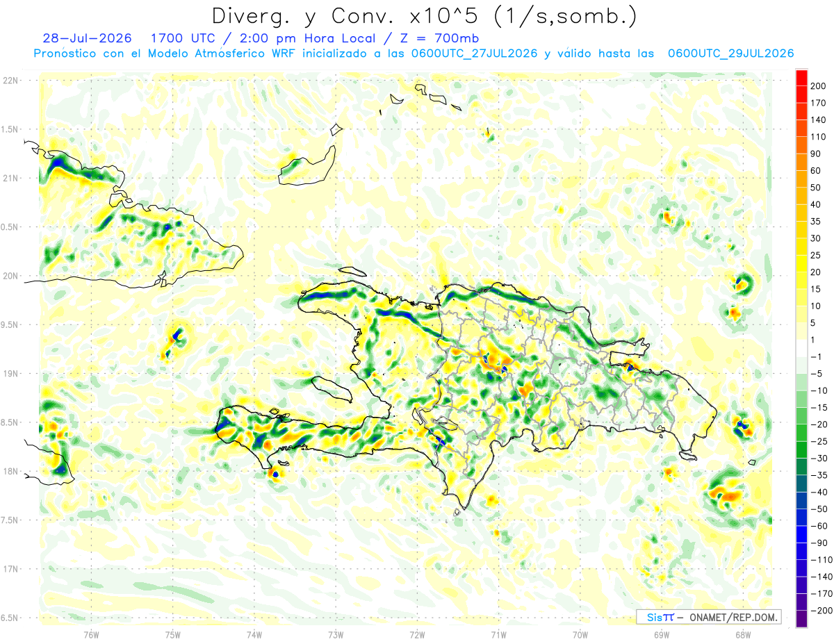834x644 pixels.
Task: Click the "72W" longitude label
Action: pos(417,635)
